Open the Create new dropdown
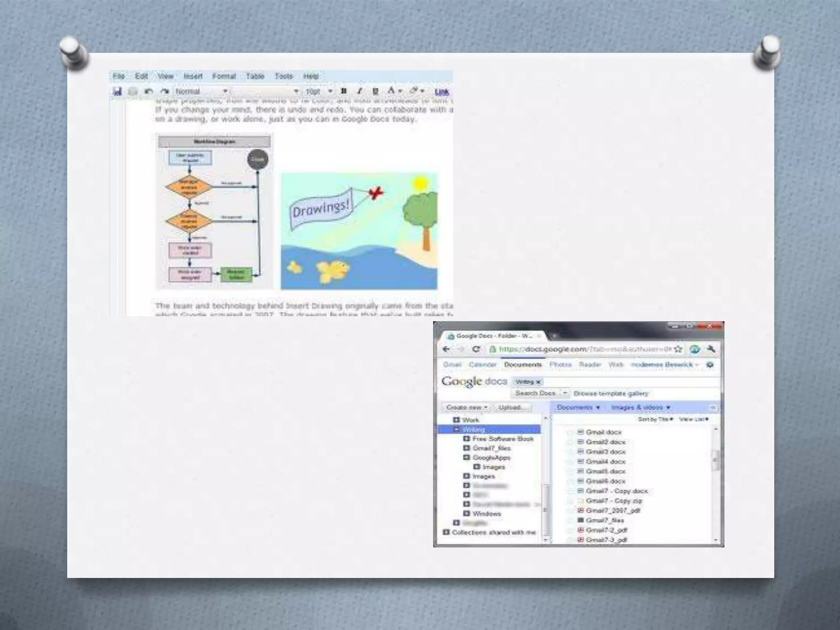 click(x=466, y=407)
